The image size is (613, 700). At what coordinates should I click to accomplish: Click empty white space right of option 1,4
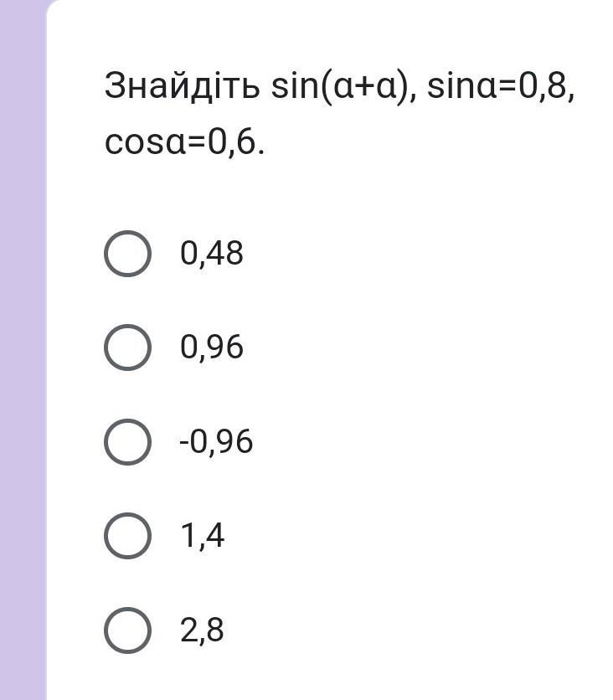click(x=419, y=536)
